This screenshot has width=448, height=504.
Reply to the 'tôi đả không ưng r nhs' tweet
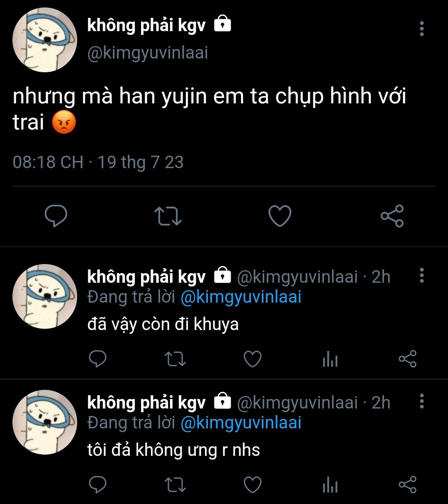tap(98, 485)
